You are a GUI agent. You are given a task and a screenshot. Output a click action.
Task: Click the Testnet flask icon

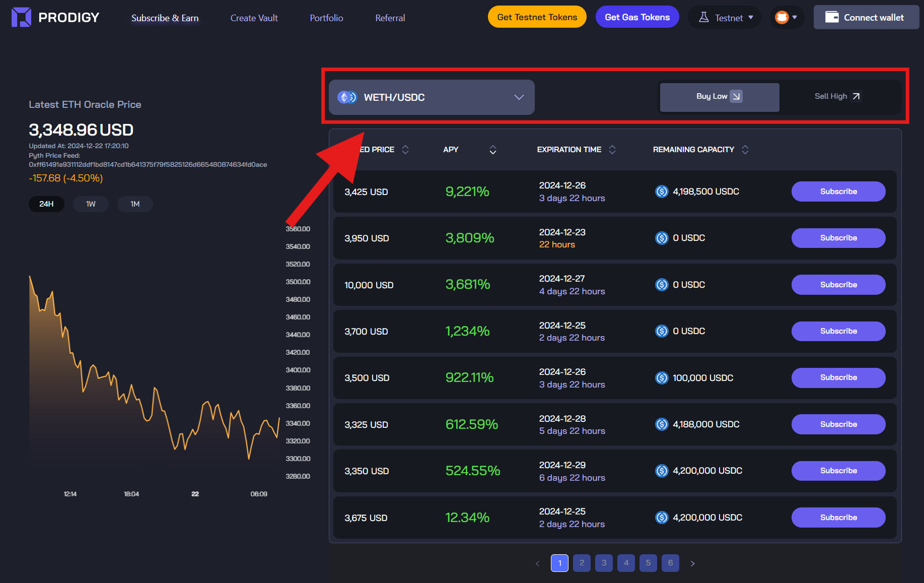click(704, 18)
